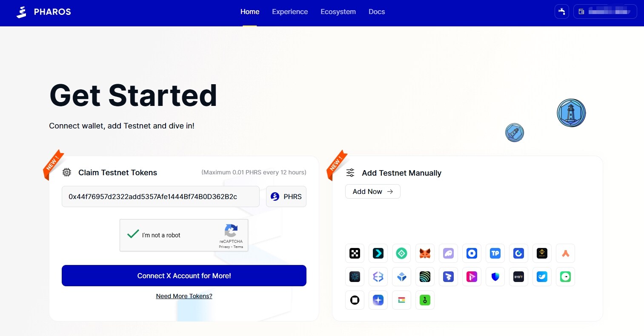Click the wallet address input field

point(160,196)
